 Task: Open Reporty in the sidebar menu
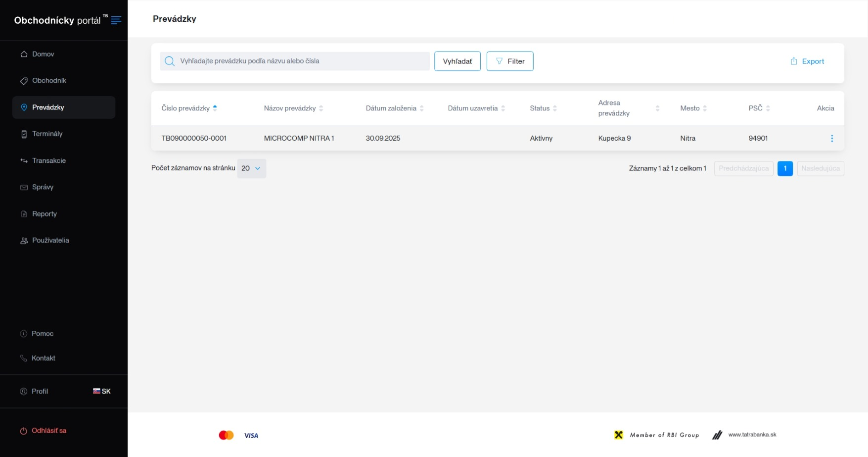tap(44, 214)
